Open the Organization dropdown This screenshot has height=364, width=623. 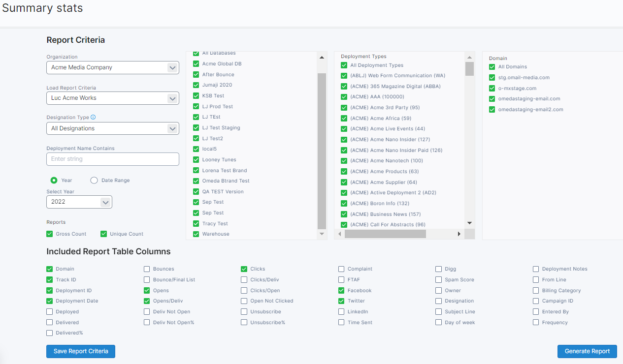113,67
